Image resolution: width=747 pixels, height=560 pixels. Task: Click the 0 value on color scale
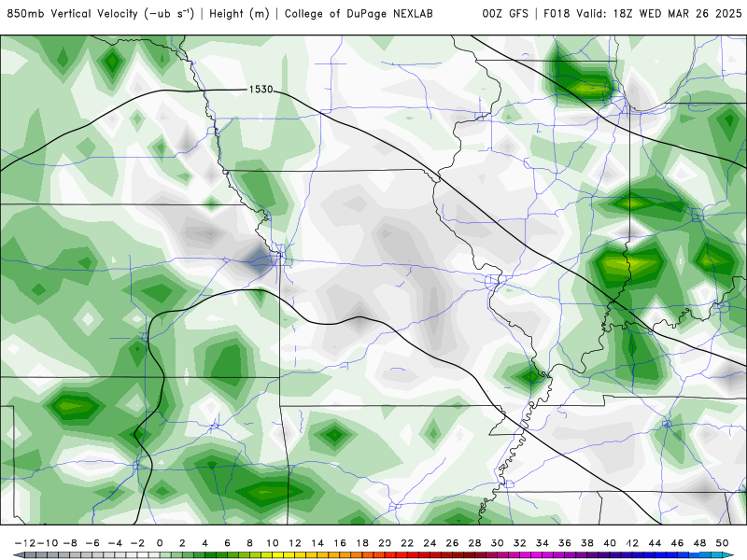(x=160, y=543)
